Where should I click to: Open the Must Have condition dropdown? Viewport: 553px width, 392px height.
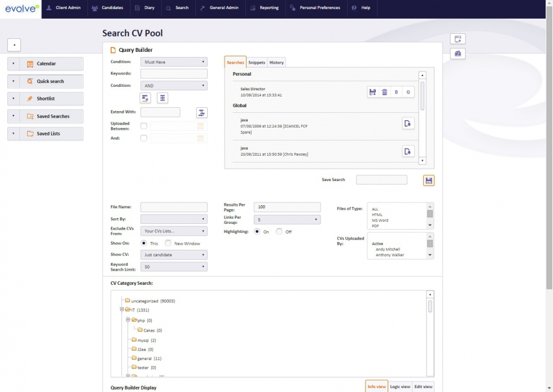click(172, 62)
